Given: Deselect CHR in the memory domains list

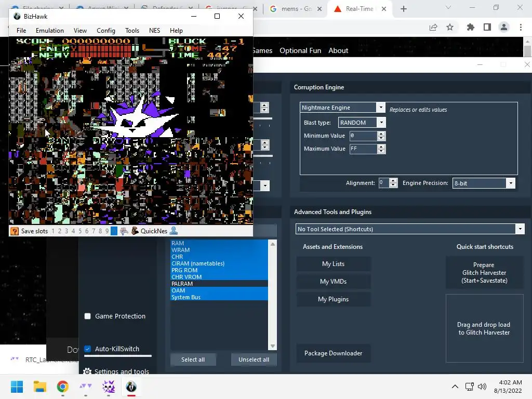Looking at the screenshot, I should pos(219,257).
